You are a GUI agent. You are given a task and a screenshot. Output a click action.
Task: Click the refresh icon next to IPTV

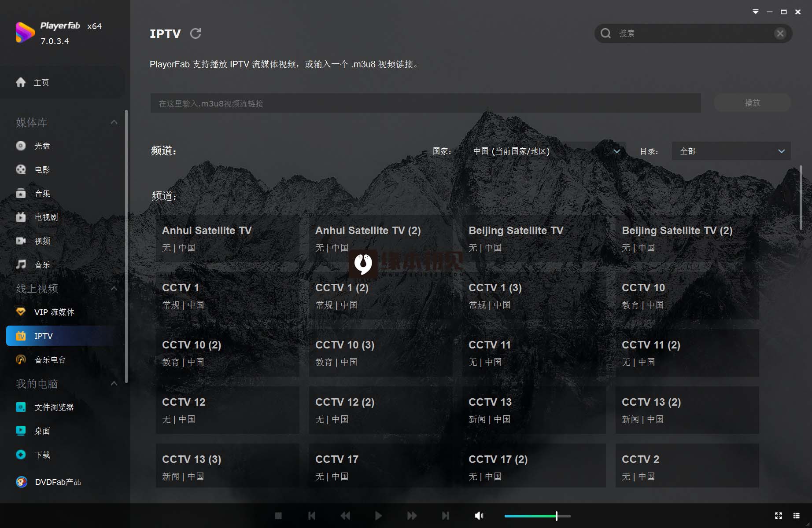click(196, 33)
